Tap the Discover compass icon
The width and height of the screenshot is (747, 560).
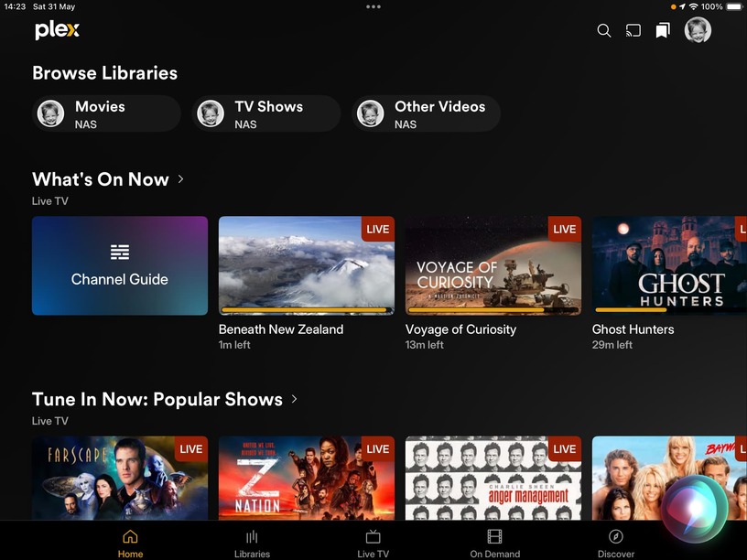coord(615,536)
